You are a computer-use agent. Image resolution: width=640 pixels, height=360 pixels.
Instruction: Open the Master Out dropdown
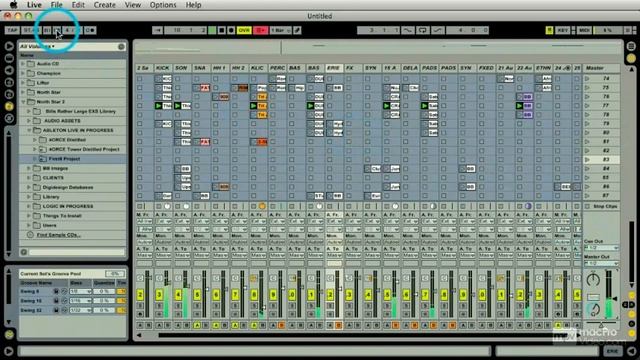[x=601, y=263]
